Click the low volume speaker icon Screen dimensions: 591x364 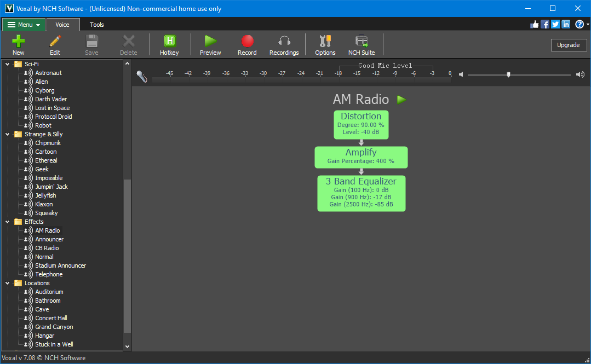[461, 74]
